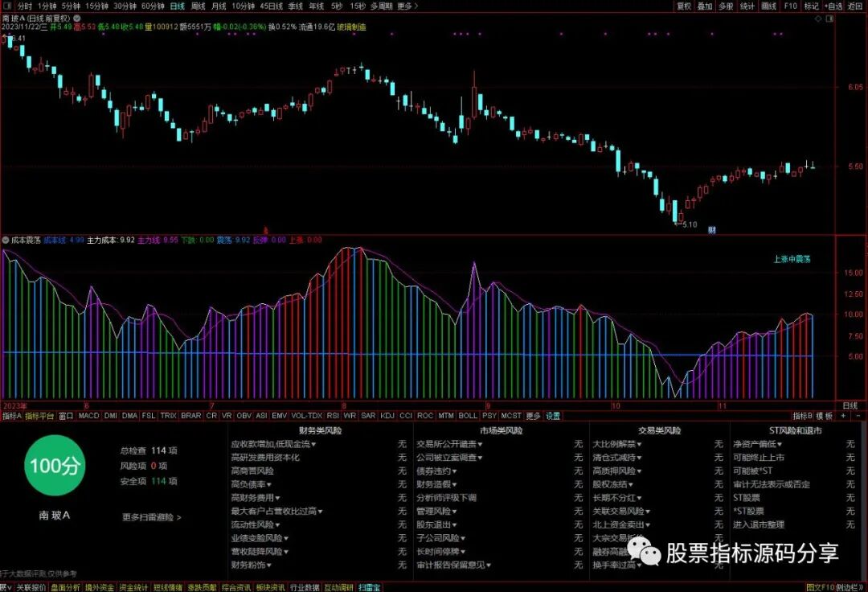868x592 pixels.
Task: Click 侧边栏 sidebar toggle at bottom right
Action: 850,587
